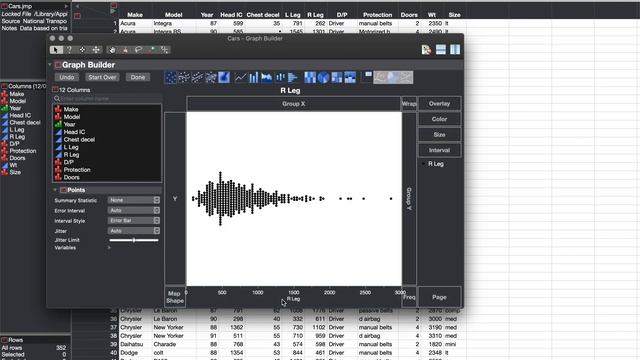
Task: Select the arrow cursor tool
Action: pyautogui.click(x=56, y=50)
